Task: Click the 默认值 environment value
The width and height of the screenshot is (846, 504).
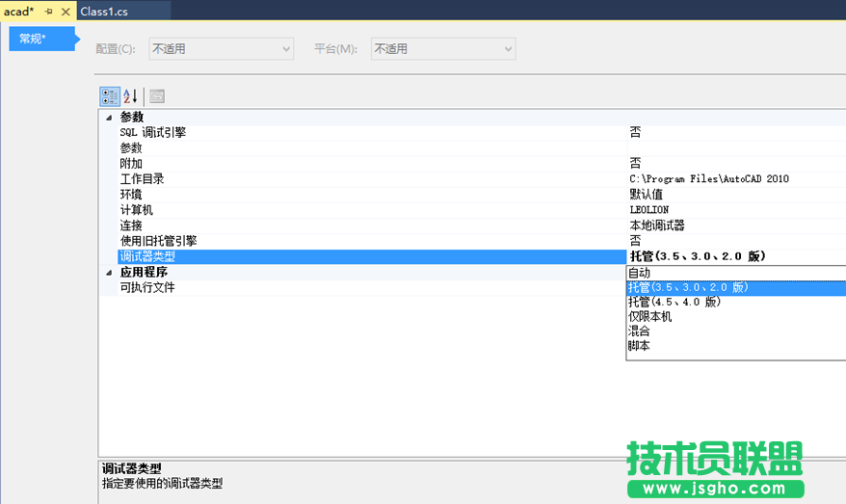Action: tap(647, 195)
